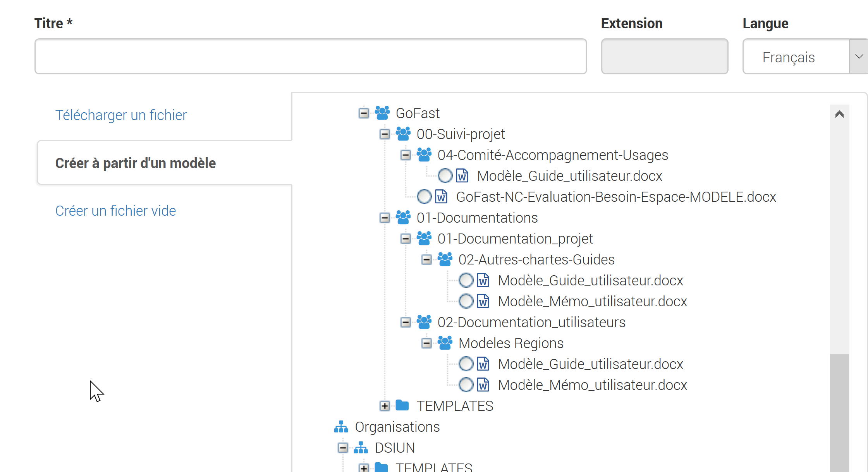Image resolution: width=868 pixels, height=472 pixels.
Task: Switch to Télécharger un fichier tab
Action: coord(121,115)
